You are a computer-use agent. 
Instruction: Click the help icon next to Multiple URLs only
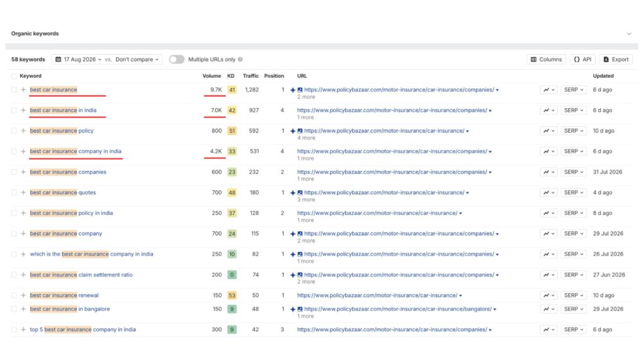click(x=240, y=60)
